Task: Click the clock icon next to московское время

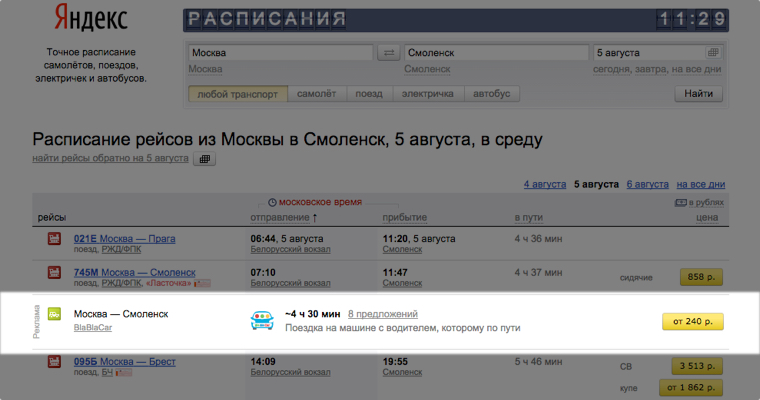Action: (x=272, y=202)
